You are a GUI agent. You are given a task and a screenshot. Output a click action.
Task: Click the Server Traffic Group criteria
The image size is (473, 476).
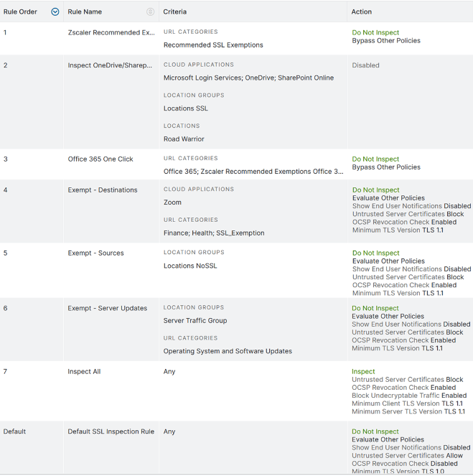[x=195, y=321]
